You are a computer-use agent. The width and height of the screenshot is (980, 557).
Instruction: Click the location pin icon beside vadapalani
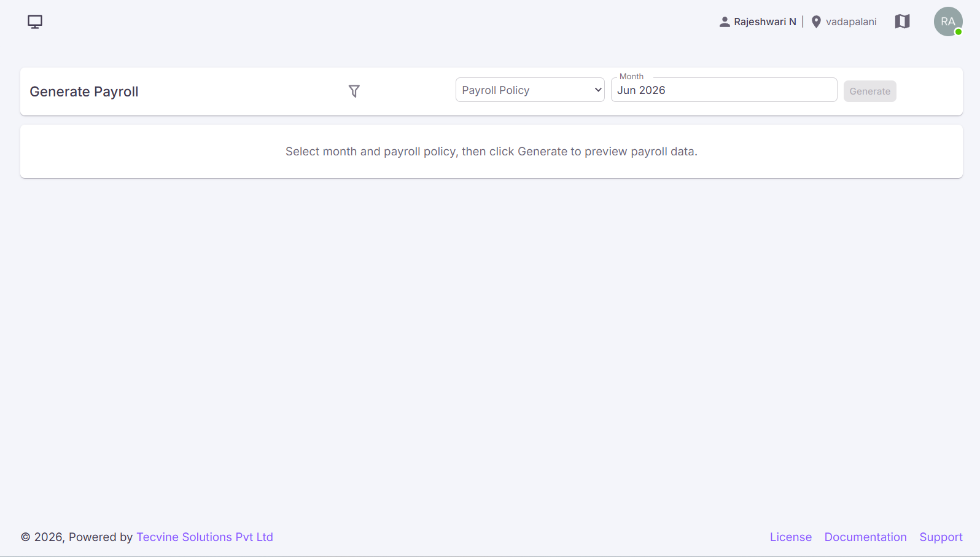[816, 22]
